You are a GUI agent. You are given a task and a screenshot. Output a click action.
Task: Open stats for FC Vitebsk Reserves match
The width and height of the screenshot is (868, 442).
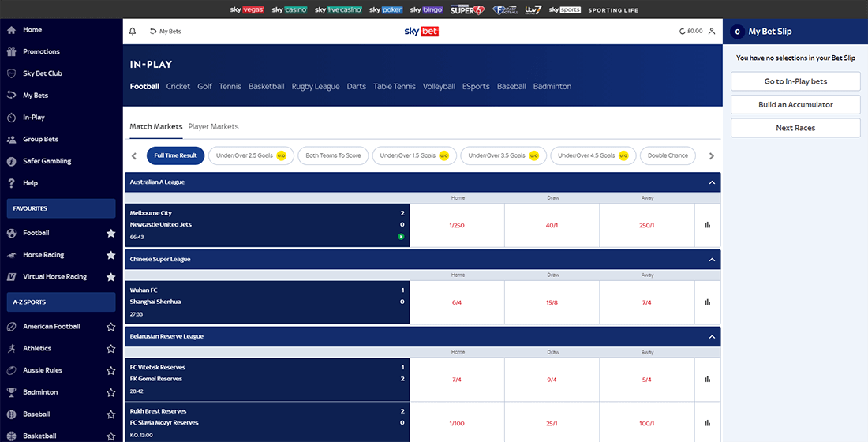708,379
